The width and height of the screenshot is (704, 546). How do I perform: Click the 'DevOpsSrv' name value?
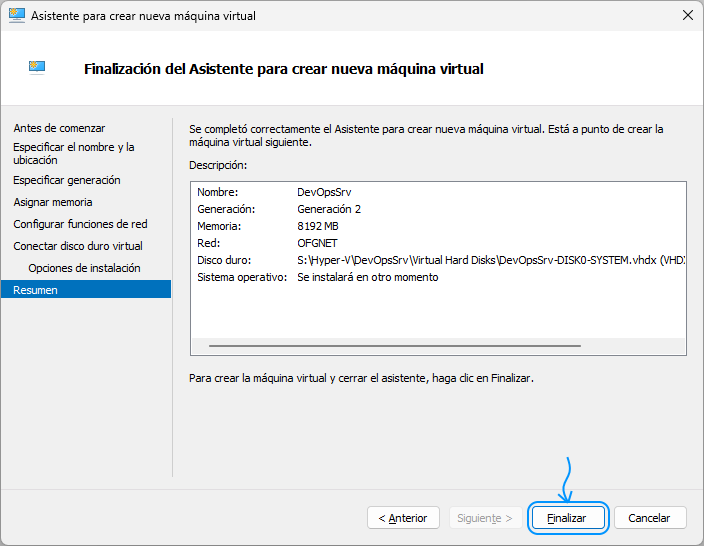pos(324,192)
